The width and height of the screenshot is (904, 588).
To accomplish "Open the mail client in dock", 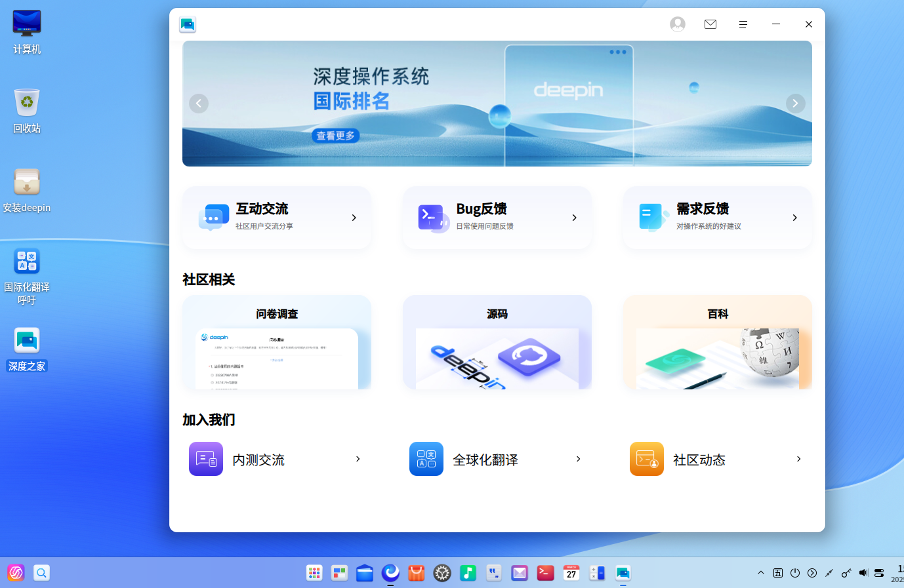I will pyautogui.click(x=520, y=573).
